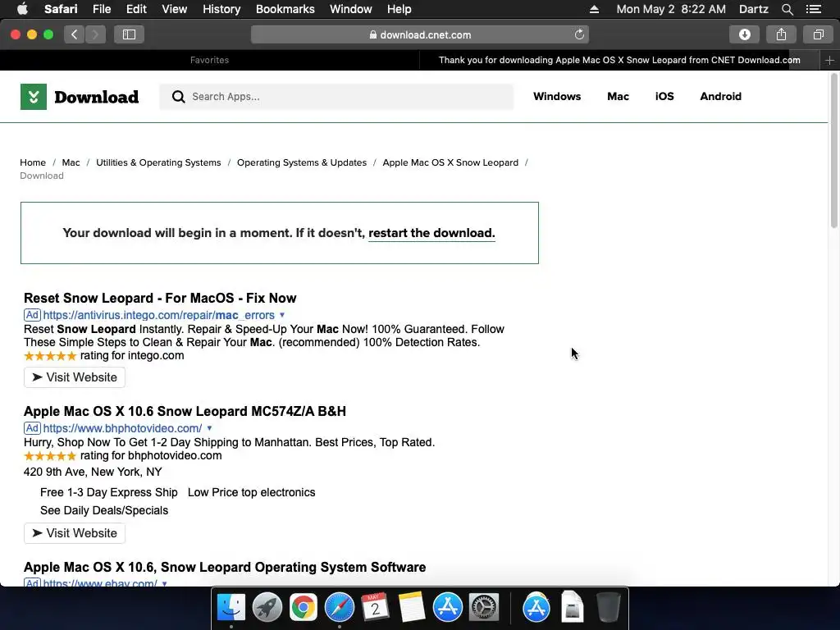Show Safari downloads list
The image size is (840, 630).
point(744,34)
